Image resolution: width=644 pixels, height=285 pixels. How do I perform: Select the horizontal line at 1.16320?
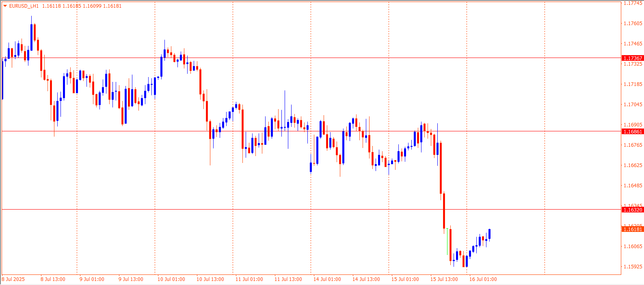point(311,210)
